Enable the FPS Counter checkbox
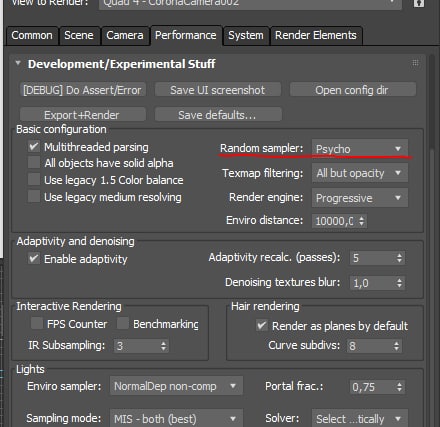The image size is (440, 427). coord(37,323)
